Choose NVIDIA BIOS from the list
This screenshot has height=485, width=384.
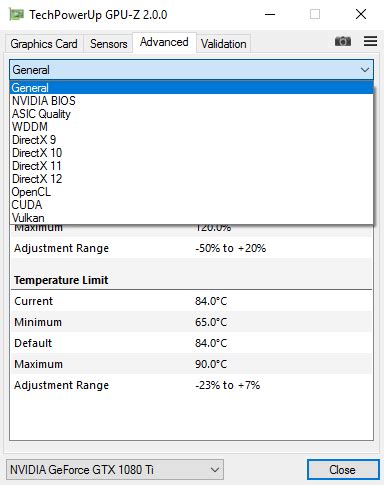point(191,101)
